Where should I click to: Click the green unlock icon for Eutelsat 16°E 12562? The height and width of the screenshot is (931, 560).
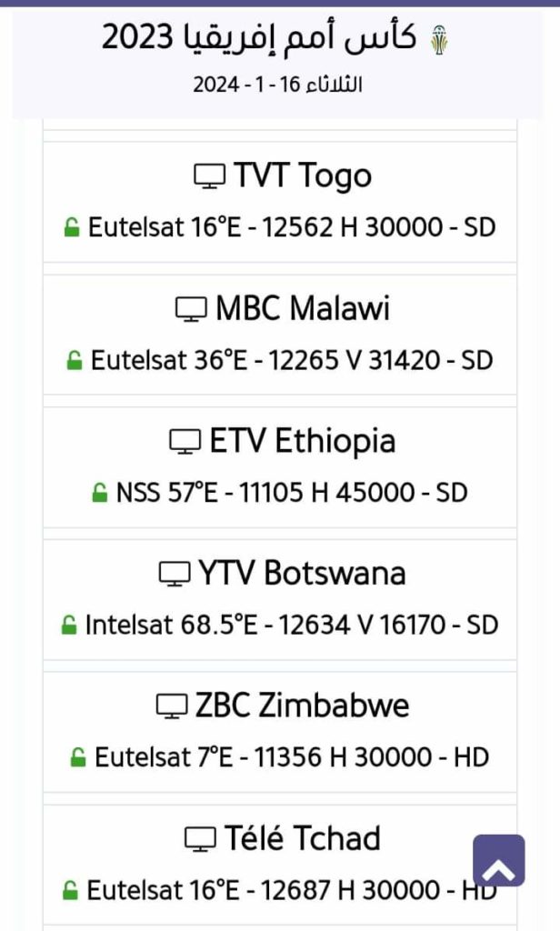[x=71, y=228]
